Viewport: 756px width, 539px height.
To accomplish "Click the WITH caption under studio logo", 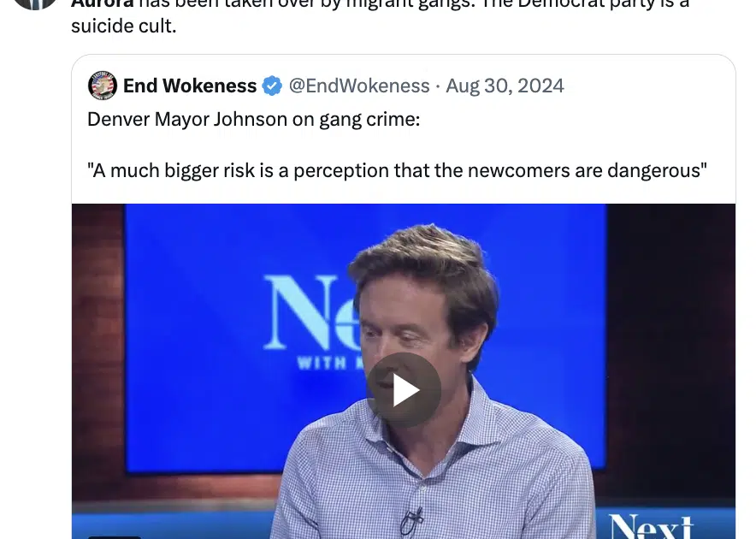I will [322, 363].
